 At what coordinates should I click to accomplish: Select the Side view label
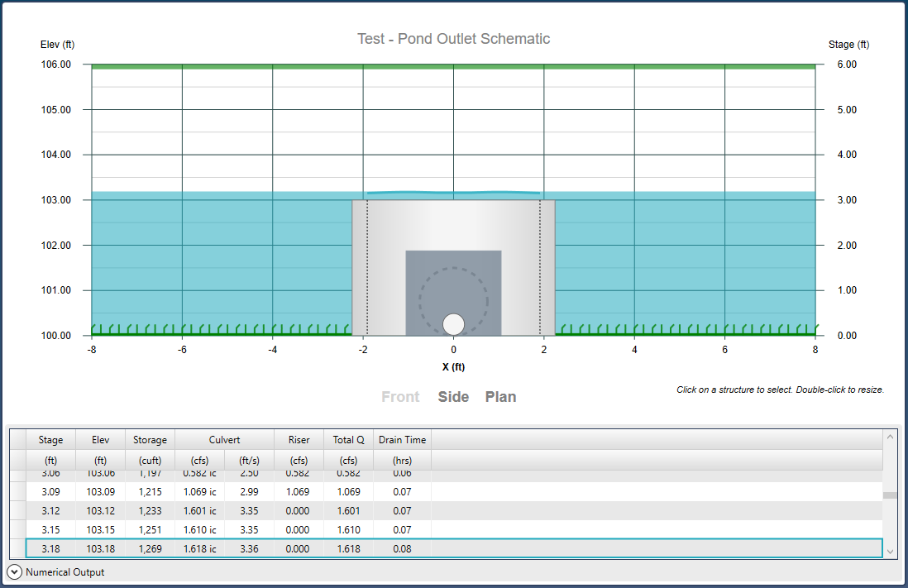tap(453, 397)
